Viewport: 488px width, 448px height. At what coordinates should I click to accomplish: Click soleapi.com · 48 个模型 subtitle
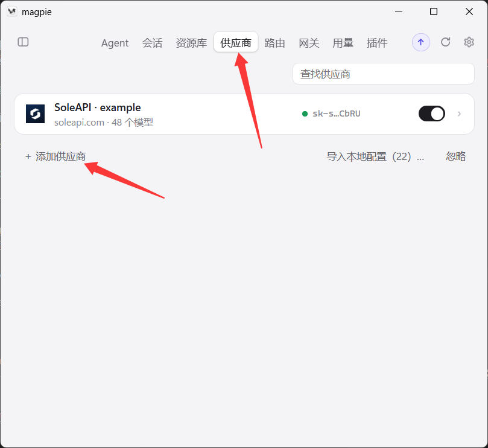tap(104, 123)
